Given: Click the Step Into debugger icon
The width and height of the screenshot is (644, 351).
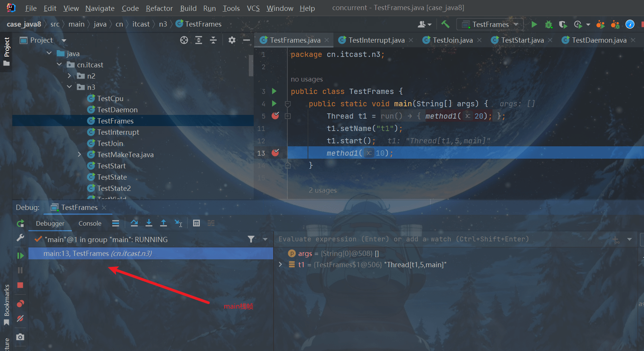Looking at the screenshot, I should pyautogui.click(x=149, y=223).
